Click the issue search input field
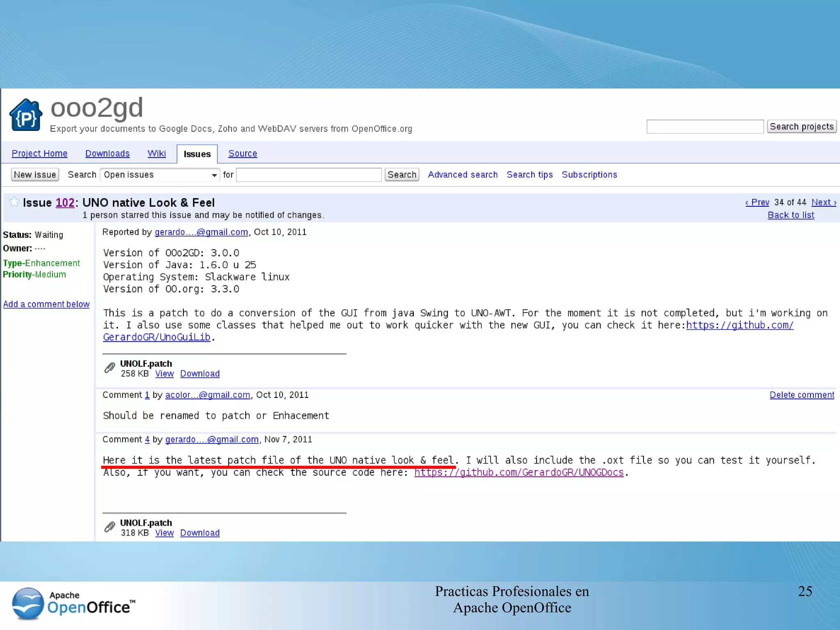 (309, 175)
